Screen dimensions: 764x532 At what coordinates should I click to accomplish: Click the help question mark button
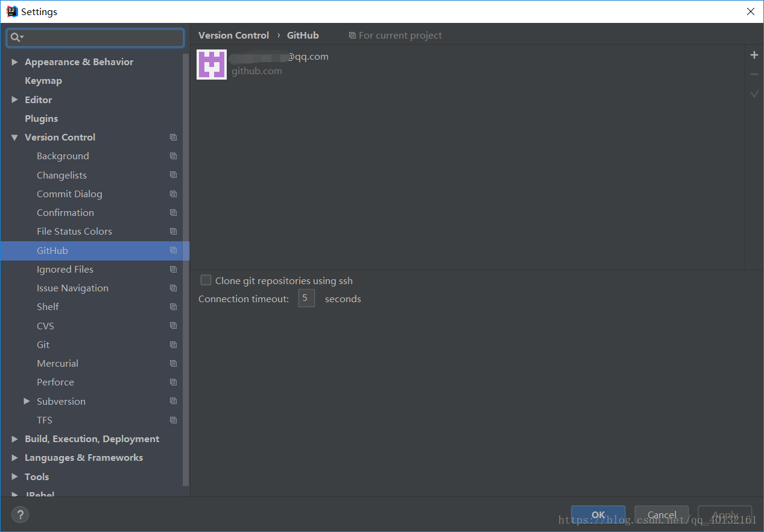point(20,515)
